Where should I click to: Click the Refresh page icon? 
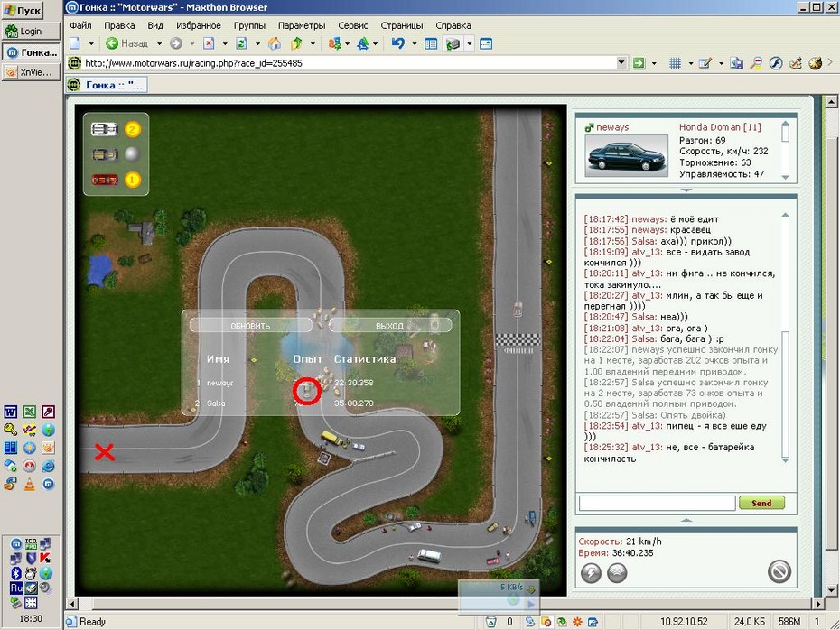click(x=241, y=44)
